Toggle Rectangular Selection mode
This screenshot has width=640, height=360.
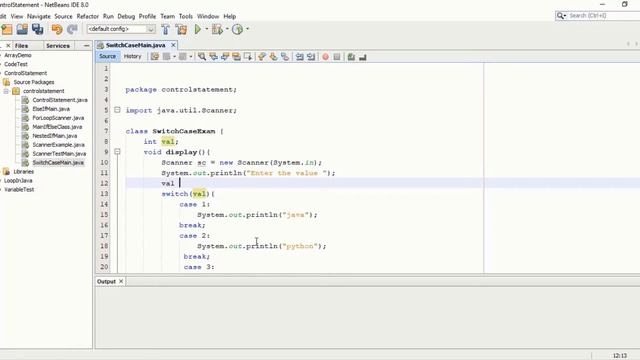point(248,57)
